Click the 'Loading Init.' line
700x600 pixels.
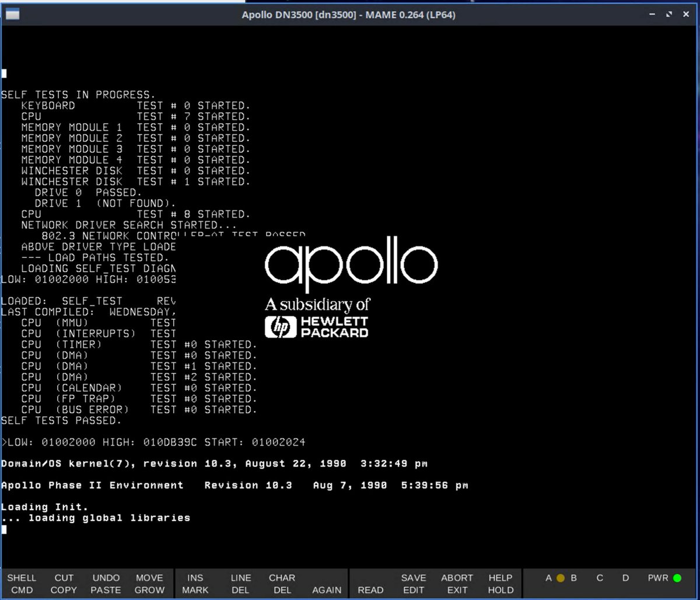[45, 507]
